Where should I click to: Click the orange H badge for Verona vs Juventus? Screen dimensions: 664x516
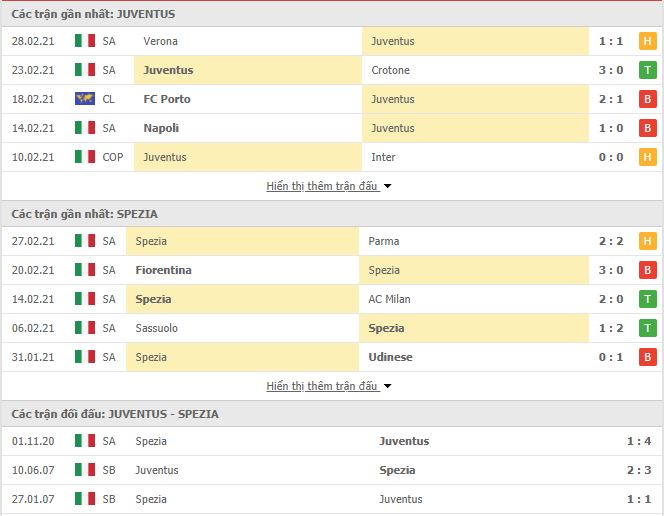click(647, 41)
